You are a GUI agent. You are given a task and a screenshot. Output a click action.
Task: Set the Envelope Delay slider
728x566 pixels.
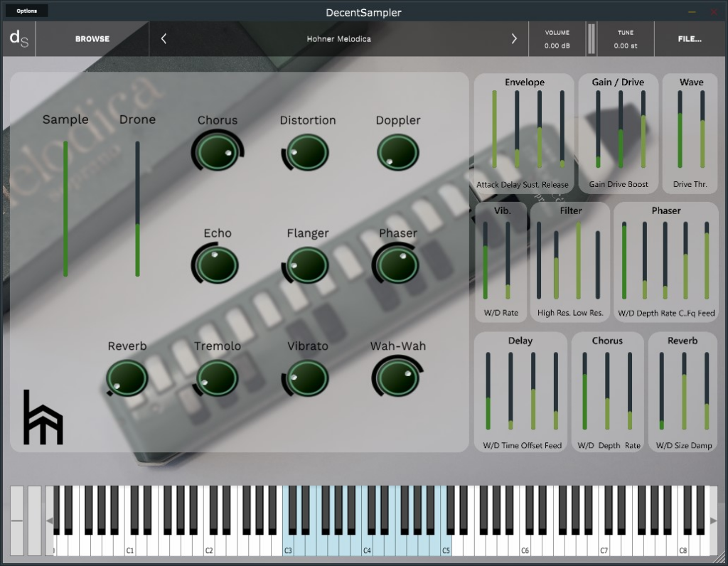(517, 129)
